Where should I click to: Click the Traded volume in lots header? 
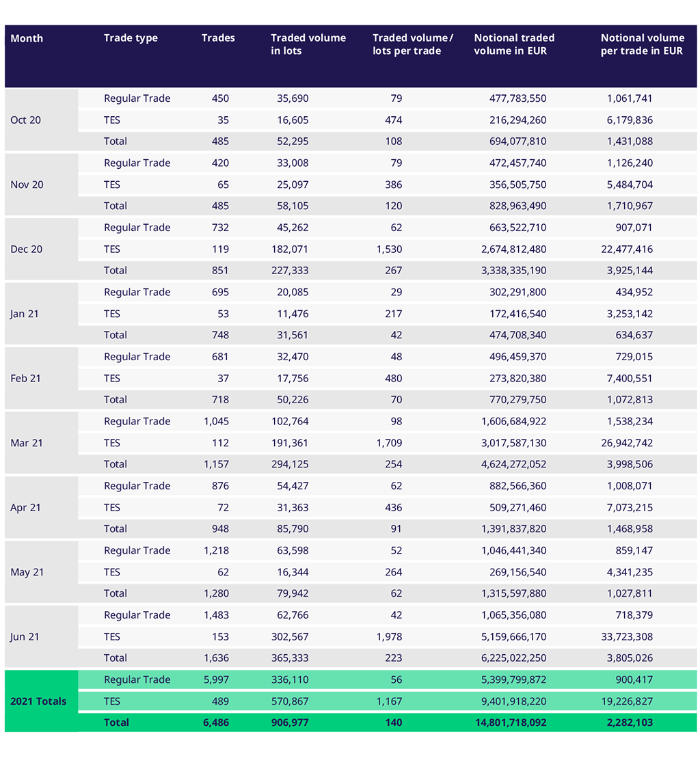(x=308, y=44)
